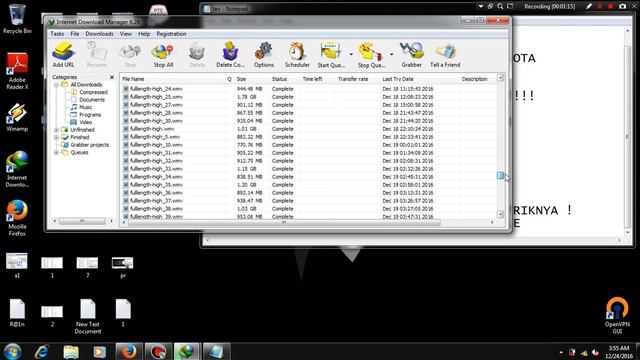Click the Notepad taskbar button
640x360 pixels.
pos(216,351)
